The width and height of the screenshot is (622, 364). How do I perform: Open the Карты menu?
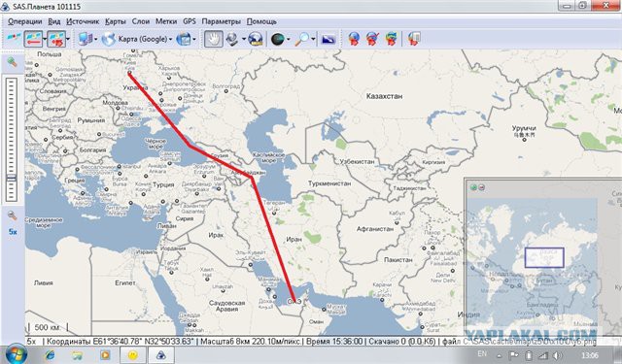[x=115, y=21]
